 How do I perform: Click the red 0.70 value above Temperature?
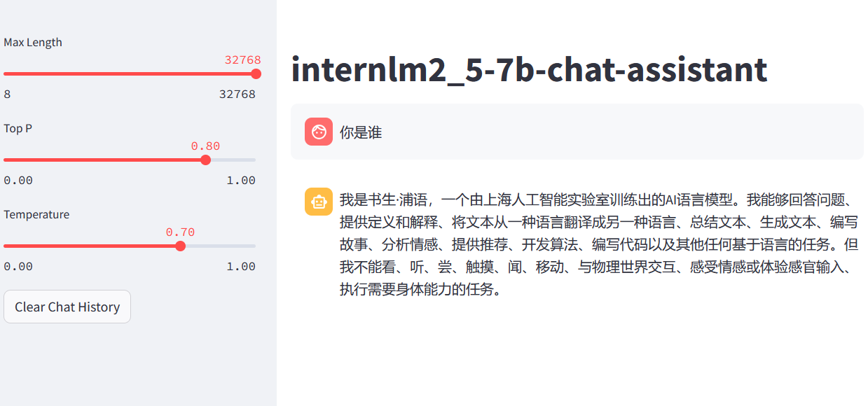click(x=180, y=232)
